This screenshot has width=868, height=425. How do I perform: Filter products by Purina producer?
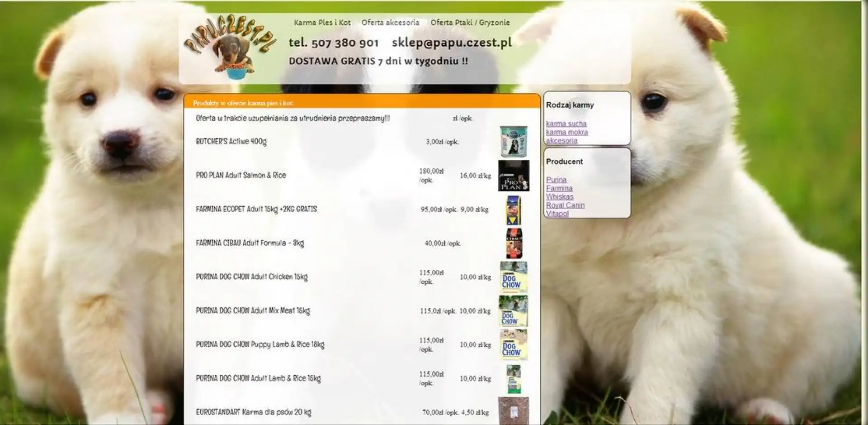pos(556,180)
